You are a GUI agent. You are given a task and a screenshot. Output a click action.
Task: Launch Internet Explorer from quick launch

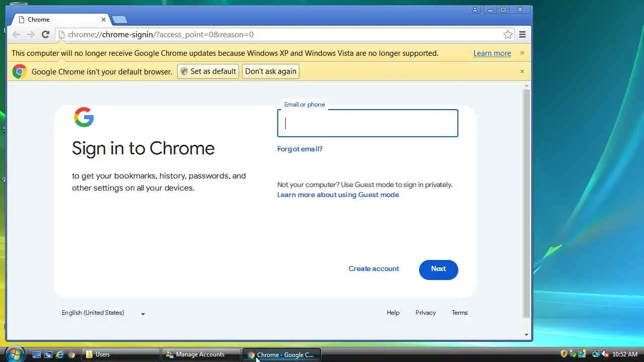(x=60, y=354)
